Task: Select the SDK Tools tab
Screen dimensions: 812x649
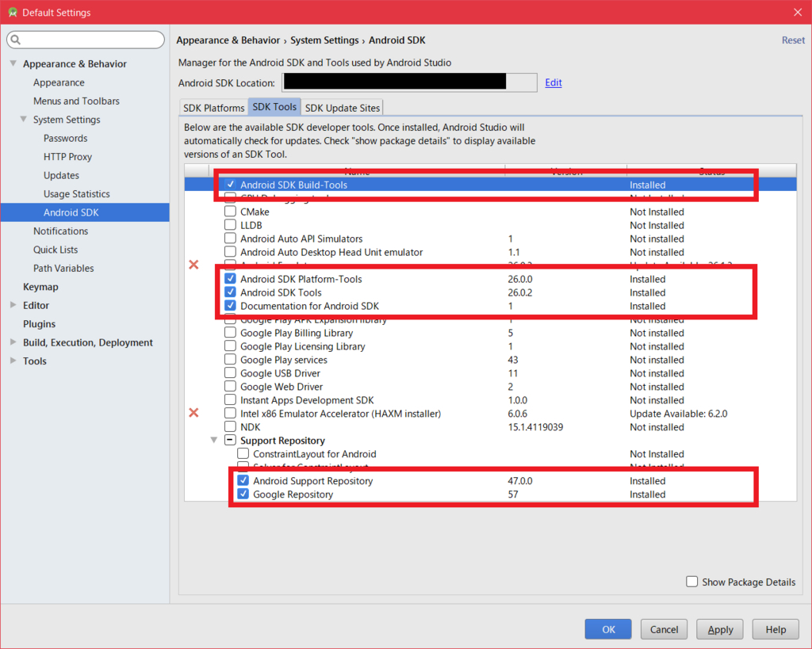Action: (274, 107)
